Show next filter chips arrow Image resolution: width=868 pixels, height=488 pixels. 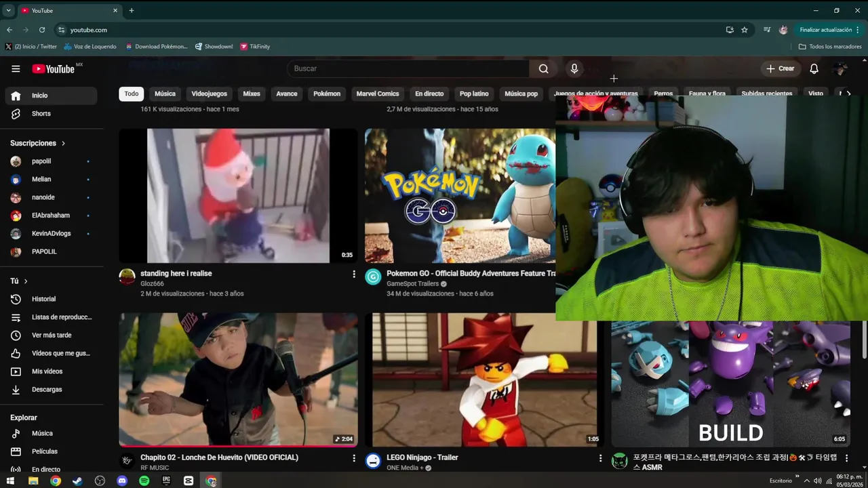pyautogui.click(x=848, y=94)
